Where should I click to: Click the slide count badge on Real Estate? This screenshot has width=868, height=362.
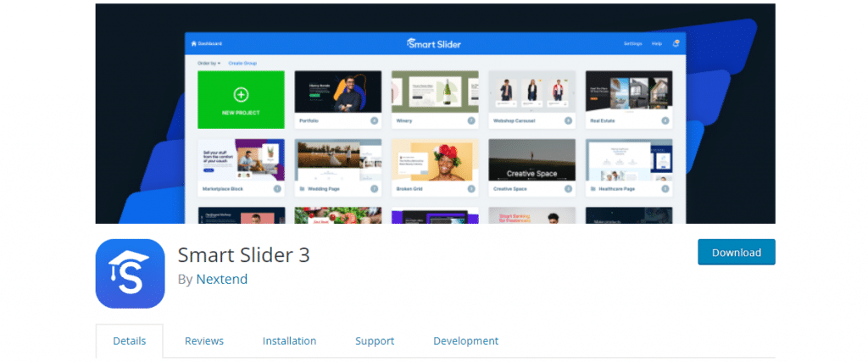click(x=665, y=121)
